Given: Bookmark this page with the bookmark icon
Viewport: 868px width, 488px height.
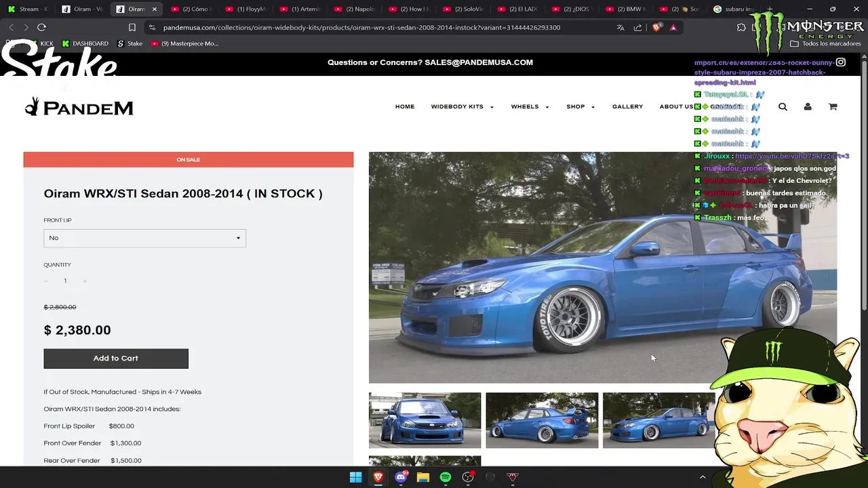Looking at the screenshot, I should (132, 28).
